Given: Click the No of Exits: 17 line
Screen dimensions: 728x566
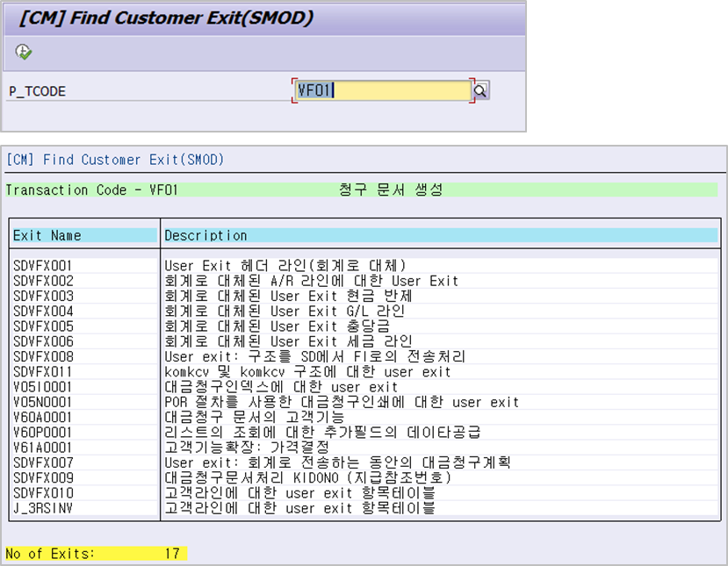Looking at the screenshot, I should pyautogui.click(x=96, y=554).
